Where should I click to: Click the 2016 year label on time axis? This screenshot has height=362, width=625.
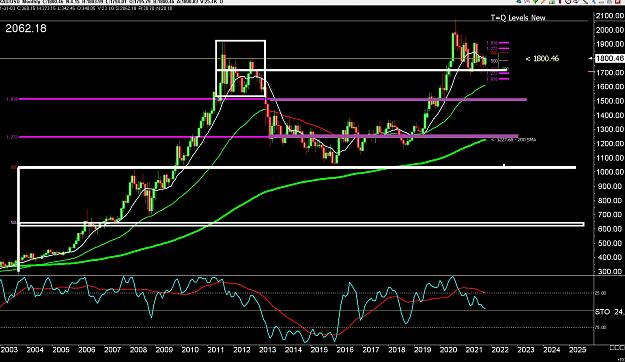click(345, 350)
